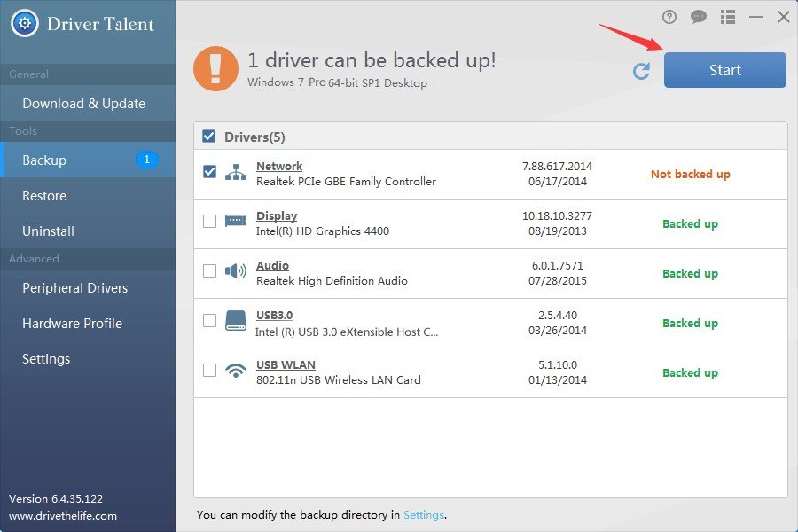Open Peripheral Drivers section
The width and height of the screenshot is (798, 532).
tap(88, 287)
